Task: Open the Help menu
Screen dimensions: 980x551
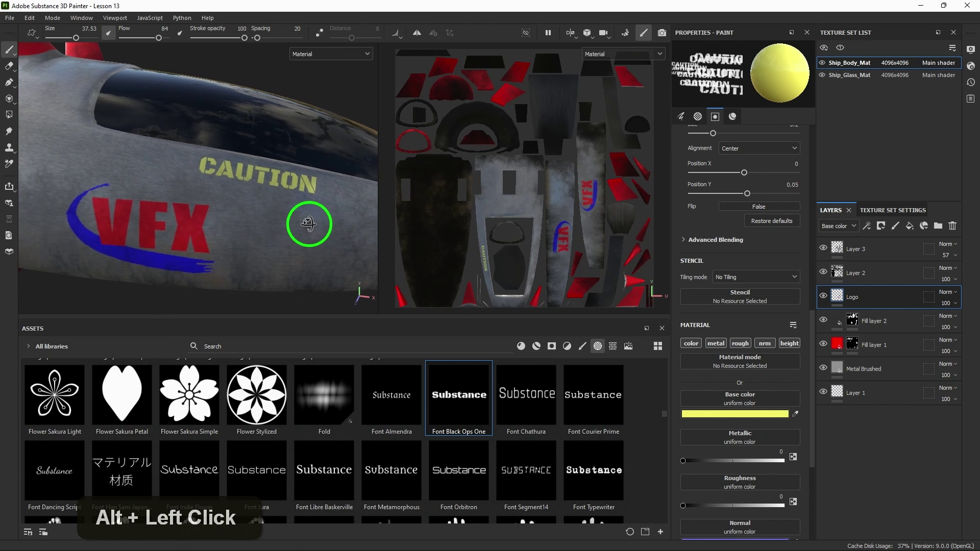Action: pos(207,17)
